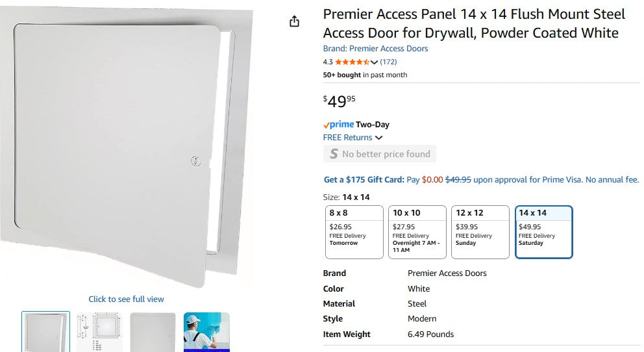Open the 172 customer ratings link

coord(388,62)
